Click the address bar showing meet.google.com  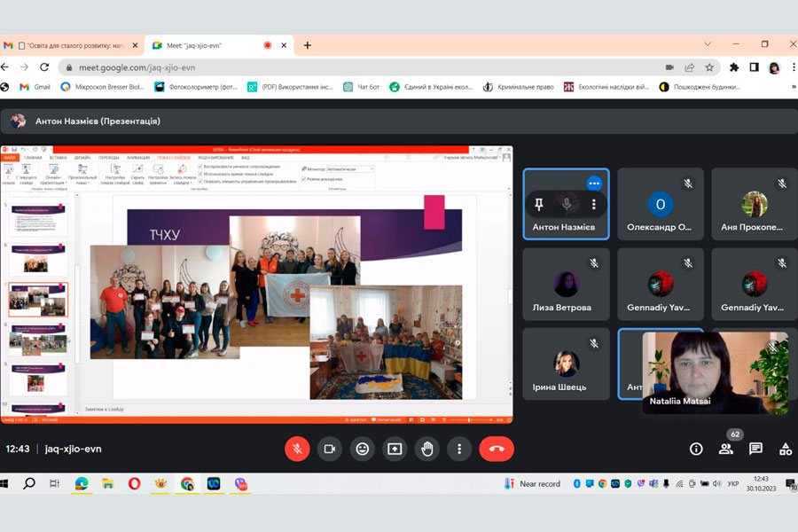(x=356, y=67)
